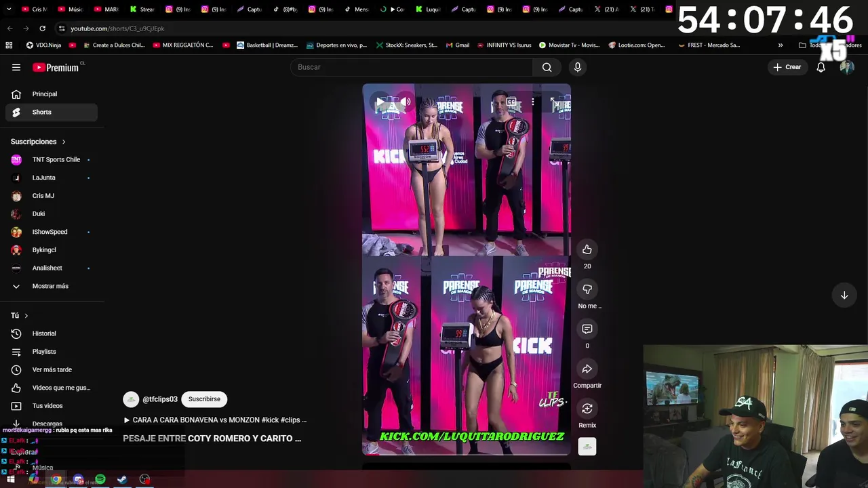Open the notifications bell
The image size is (868, 488).
(821, 67)
